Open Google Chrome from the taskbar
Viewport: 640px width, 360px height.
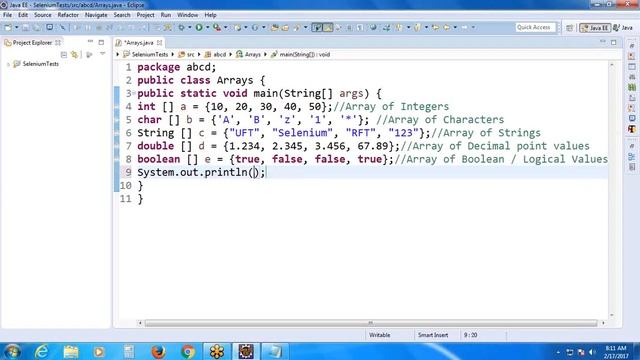[x=188, y=351]
